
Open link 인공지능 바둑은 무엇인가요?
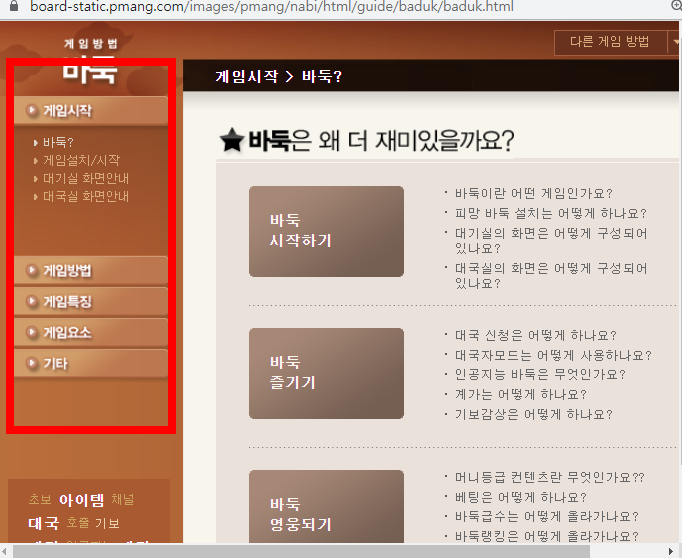coord(540,374)
